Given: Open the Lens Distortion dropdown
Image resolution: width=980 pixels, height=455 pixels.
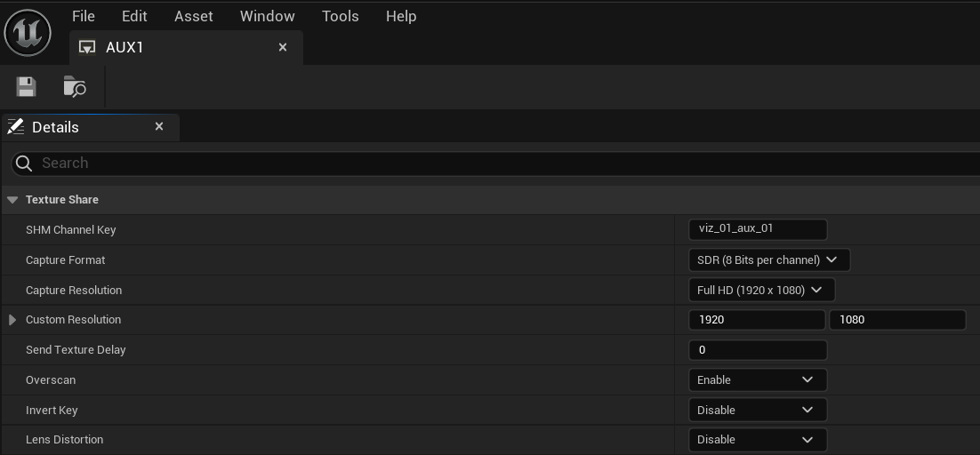Looking at the screenshot, I should point(758,439).
